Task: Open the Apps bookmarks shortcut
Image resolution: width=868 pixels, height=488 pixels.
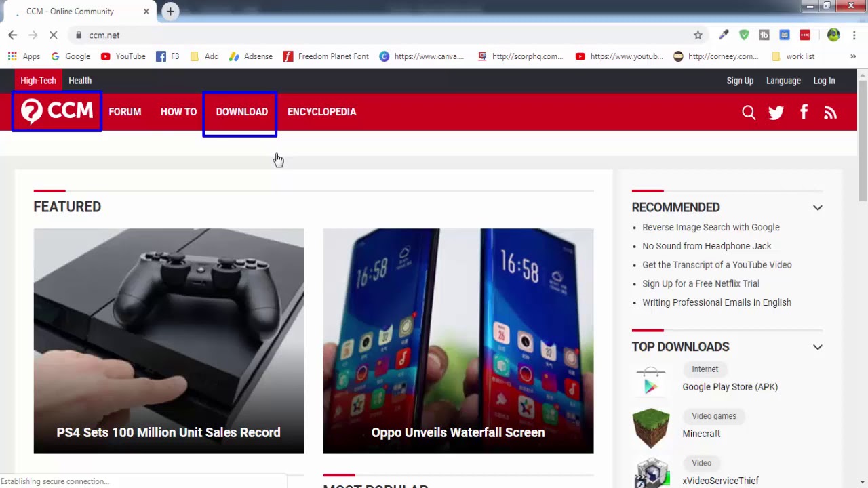Action: click(x=24, y=56)
